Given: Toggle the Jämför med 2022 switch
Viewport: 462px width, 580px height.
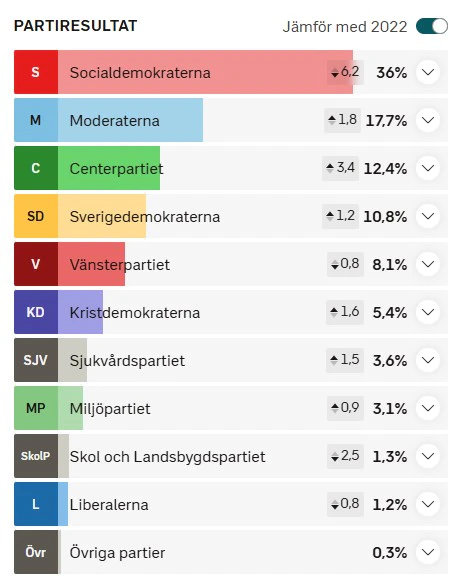Looking at the screenshot, I should 432,27.
